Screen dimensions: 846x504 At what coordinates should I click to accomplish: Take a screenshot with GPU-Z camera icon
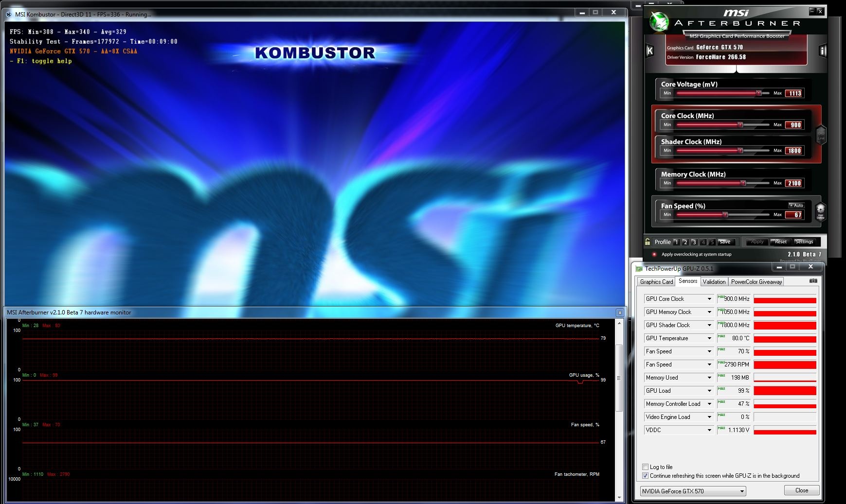[813, 281]
